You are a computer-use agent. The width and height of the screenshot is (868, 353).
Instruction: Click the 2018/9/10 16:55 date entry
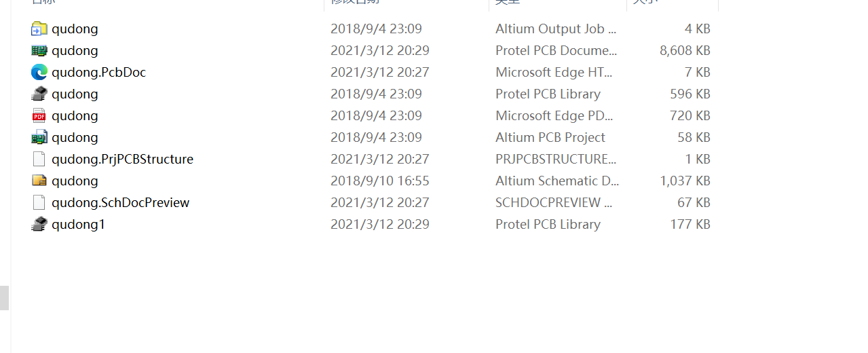380,181
